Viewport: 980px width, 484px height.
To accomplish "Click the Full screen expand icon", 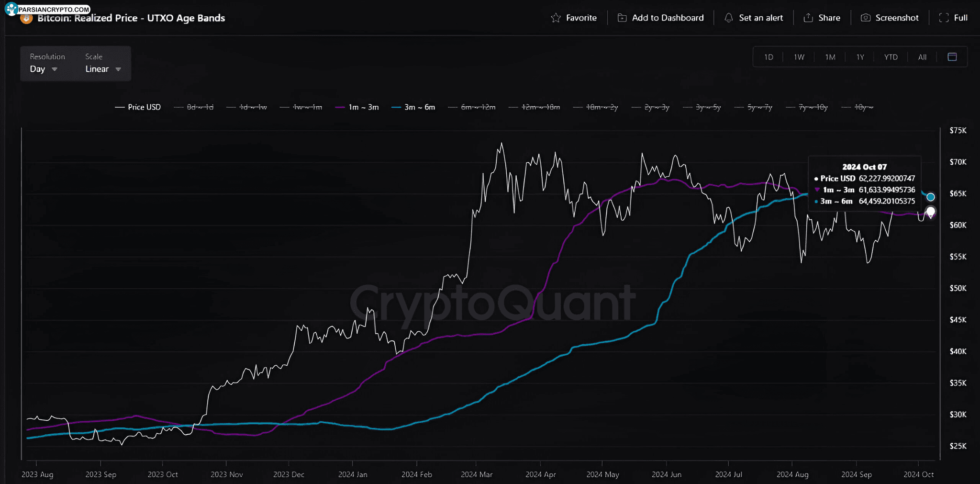I will [944, 18].
